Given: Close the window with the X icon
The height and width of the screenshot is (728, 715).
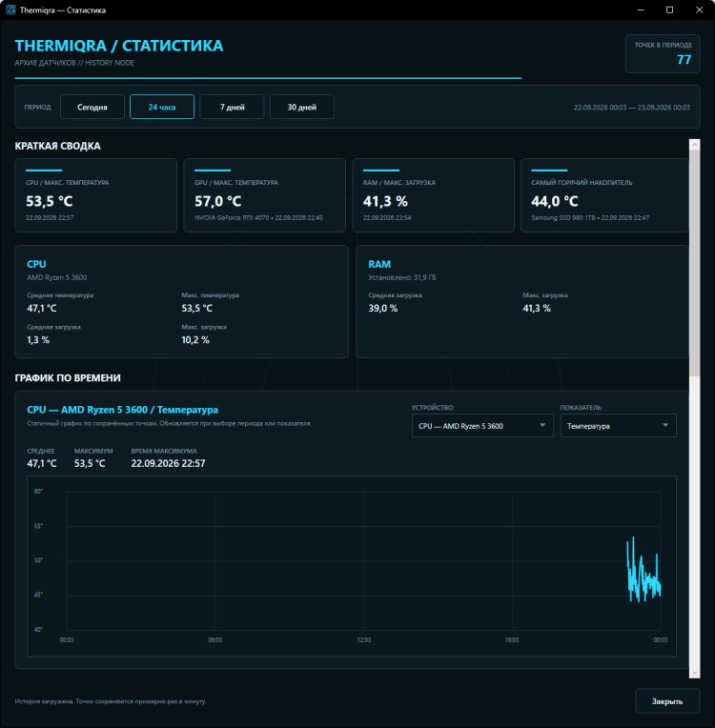Looking at the screenshot, I should 699,10.
